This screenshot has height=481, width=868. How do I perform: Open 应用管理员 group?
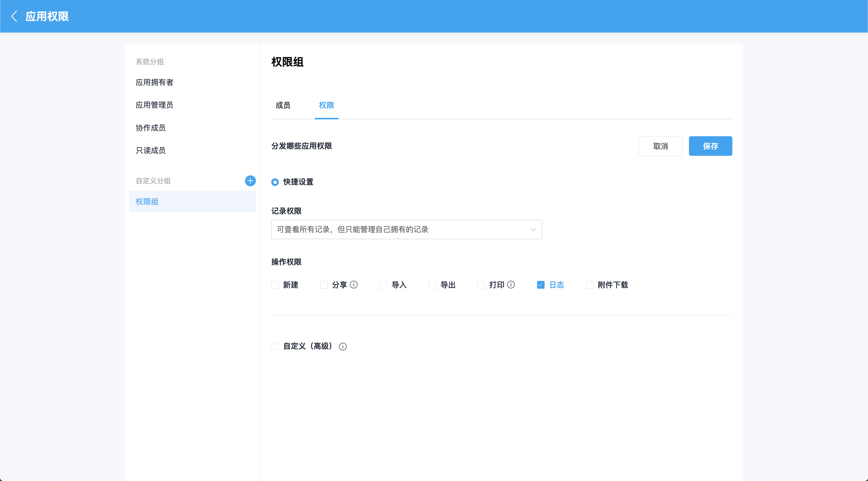pos(192,105)
